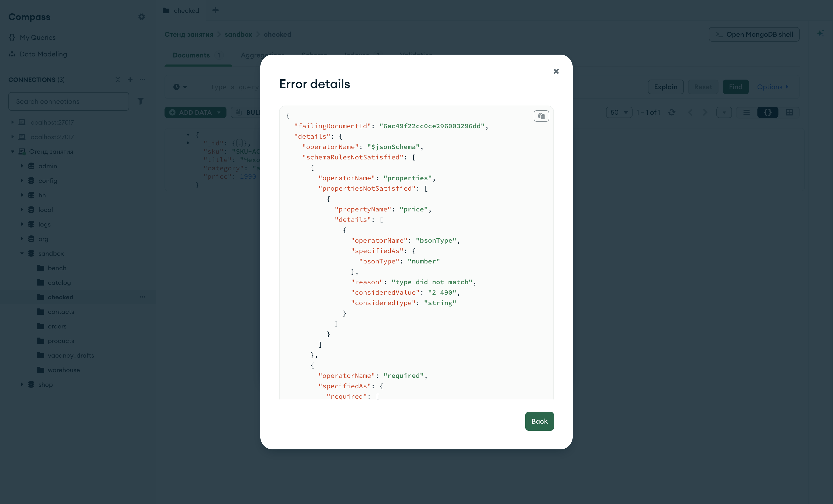The width and height of the screenshot is (833, 504).
Task: Open the AI assistant sparkle icon
Action: (x=821, y=34)
